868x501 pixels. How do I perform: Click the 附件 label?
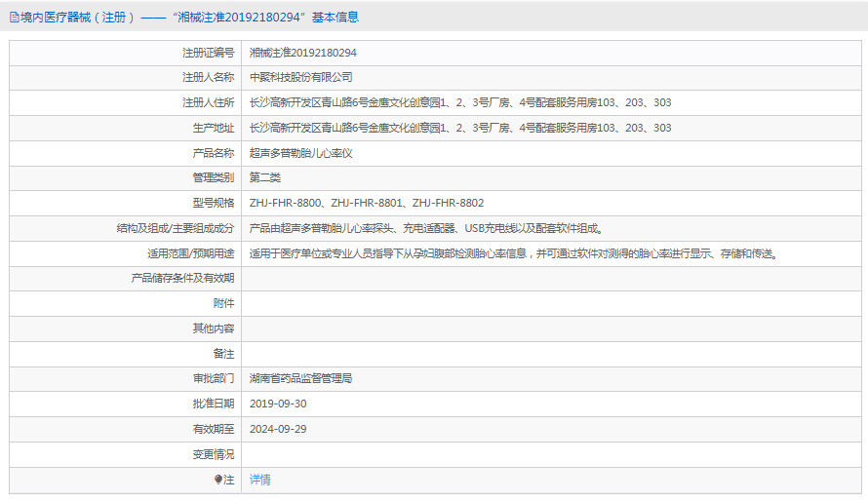pos(223,303)
